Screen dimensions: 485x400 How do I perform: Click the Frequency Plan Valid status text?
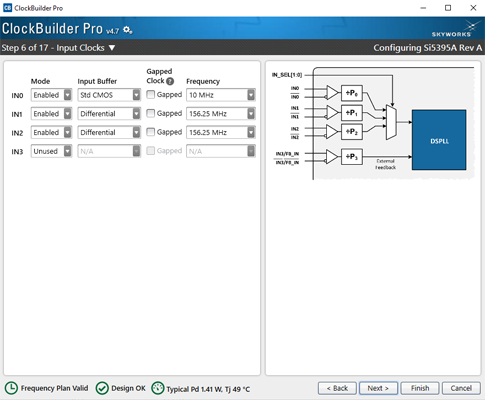point(54,388)
